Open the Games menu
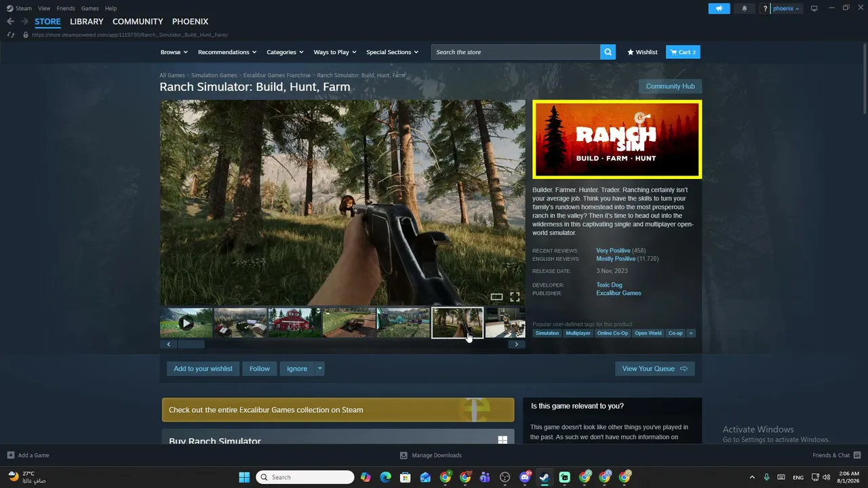Image resolution: width=868 pixels, height=488 pixels. (90, 8)
